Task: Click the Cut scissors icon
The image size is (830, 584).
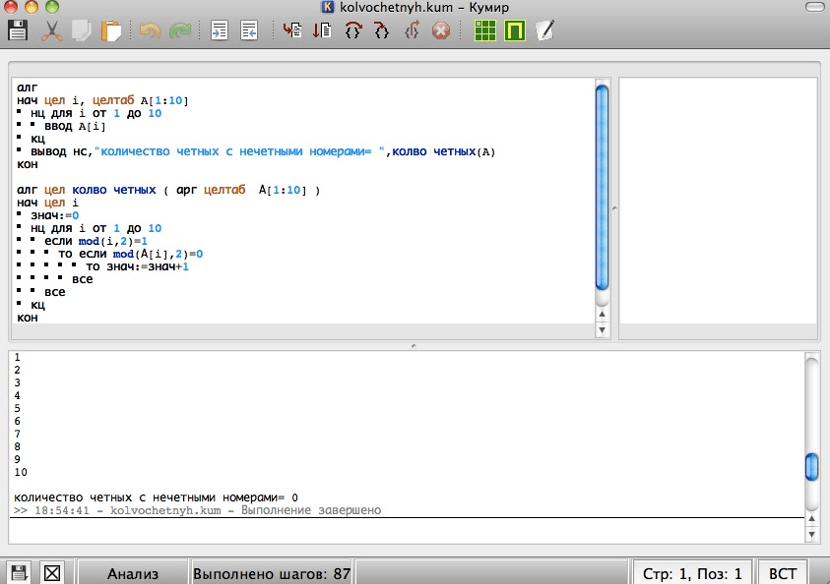Action: point(50,31)
